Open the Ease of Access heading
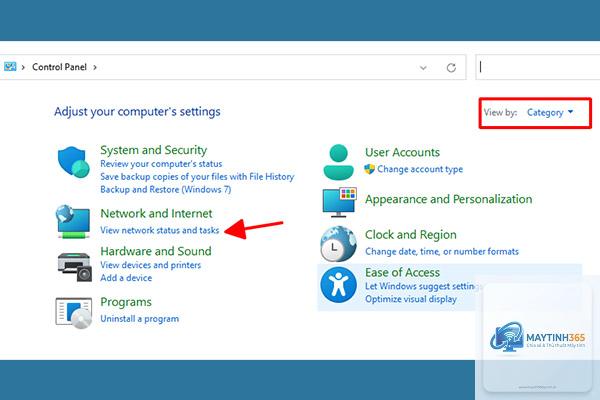 click(x=402, y=273)
